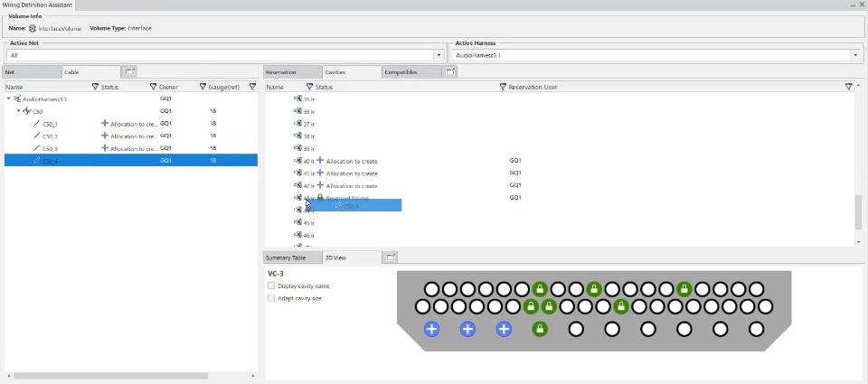Click the filter icon beside the Gauge(ref) column

pyautogui.click(x=252, y=87)
